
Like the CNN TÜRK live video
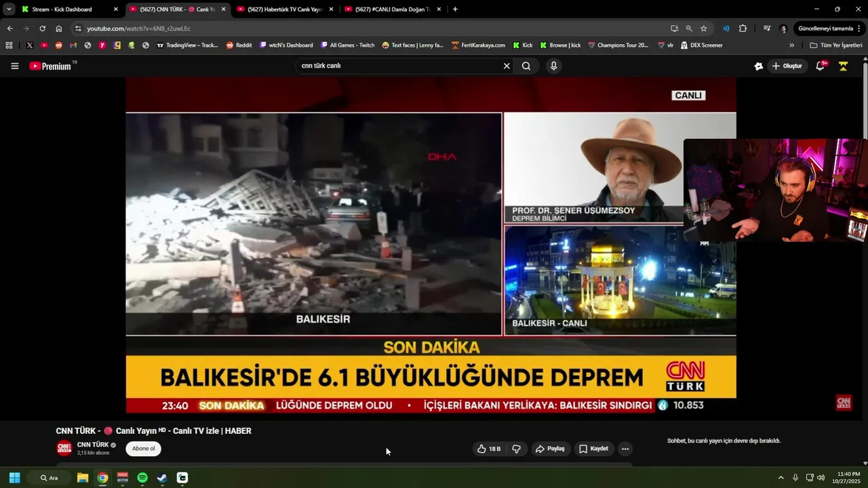pos(489,449)
